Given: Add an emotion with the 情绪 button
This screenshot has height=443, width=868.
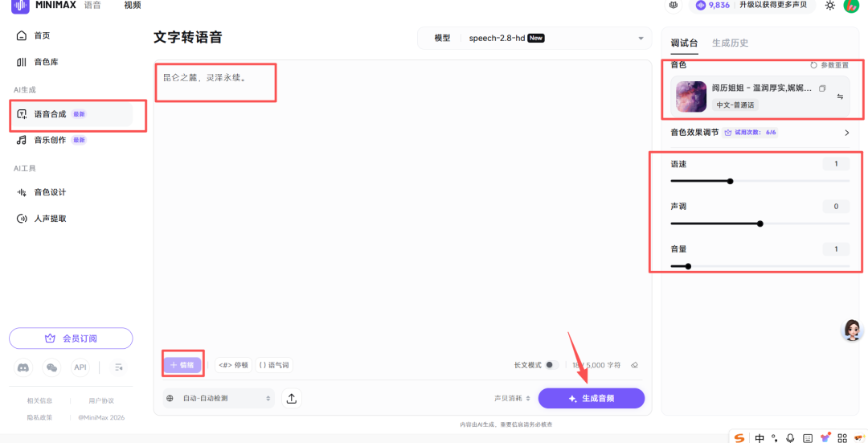Looking at the screenshot, I should [x=182, y=365].
